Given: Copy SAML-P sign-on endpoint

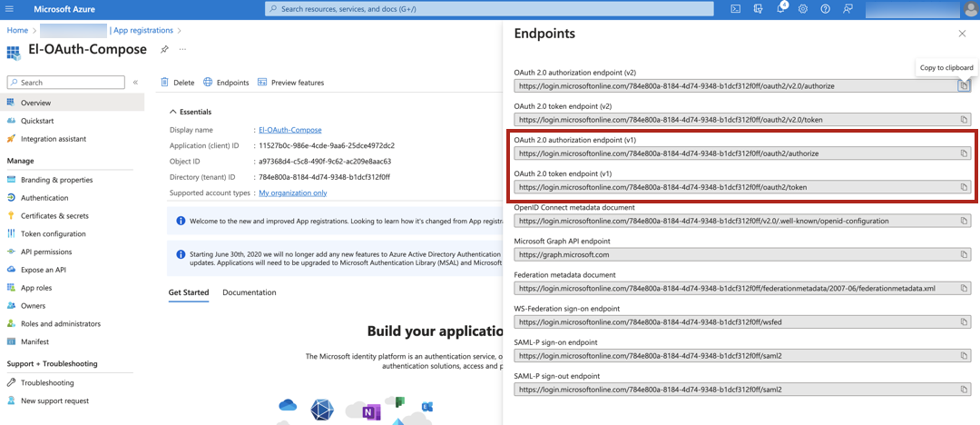Looking at the screenshot, I should click(x=964, y=355).
